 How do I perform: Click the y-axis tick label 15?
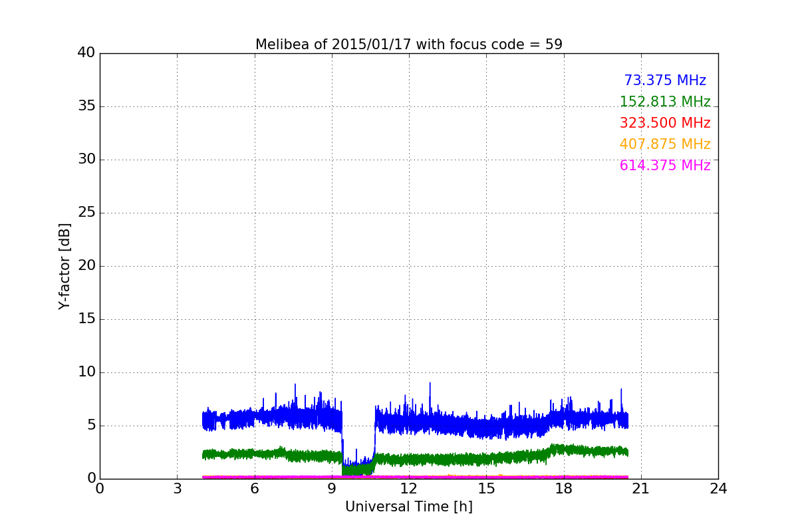tap(86, 319)
